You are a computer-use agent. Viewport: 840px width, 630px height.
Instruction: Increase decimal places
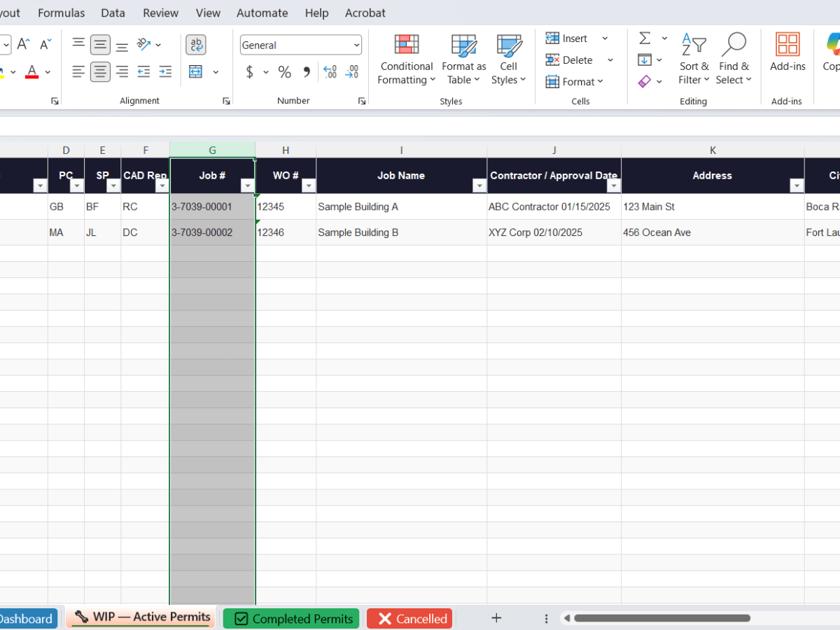coord(330,71)
